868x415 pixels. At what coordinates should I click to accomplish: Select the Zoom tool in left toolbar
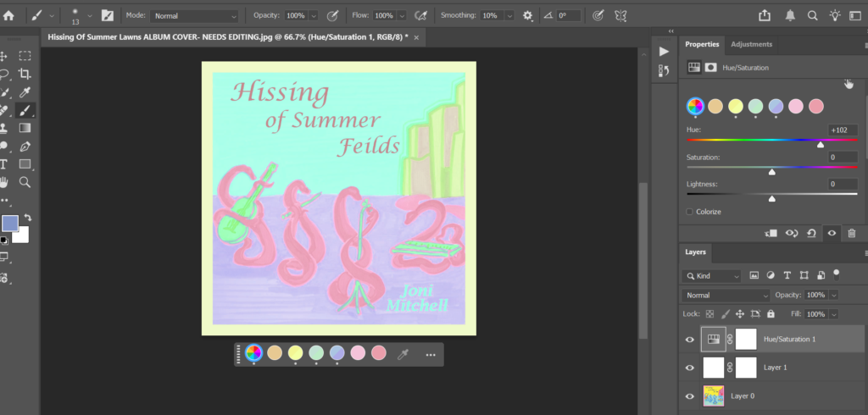(25, 182)
